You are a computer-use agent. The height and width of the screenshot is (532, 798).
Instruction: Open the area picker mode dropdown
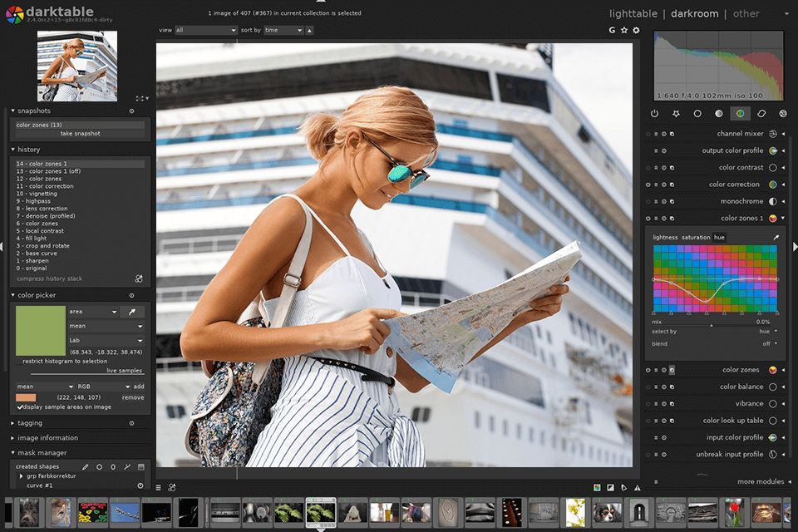click(x=93, y=312)
